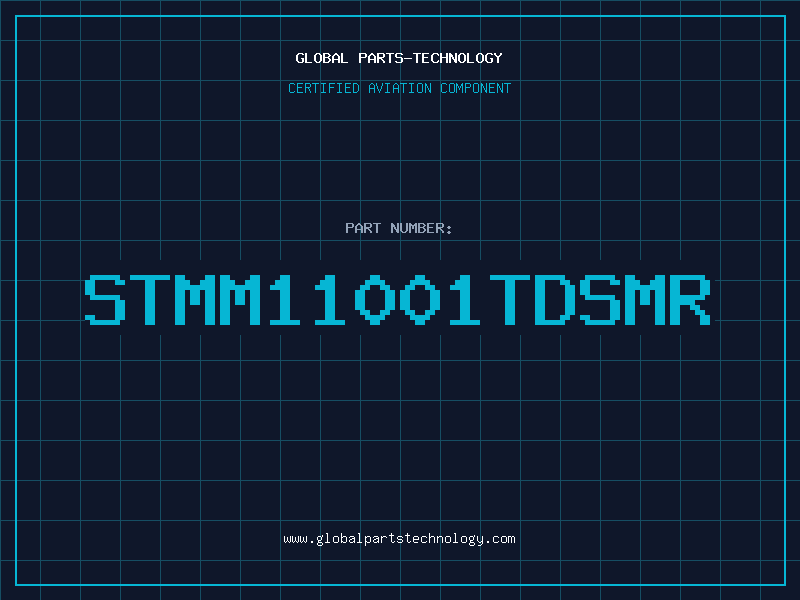The height and width of the screenshot is (600, 800).
Task: Click the PART NUMBER: label
Action: click(x=399, y=228)
